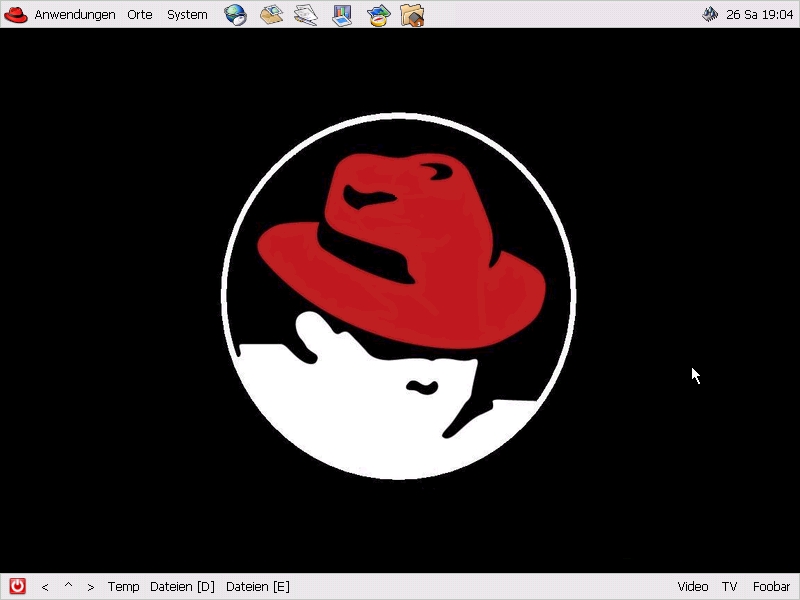Click the < back arrow in bottom panel

click(x=45, y=587)
